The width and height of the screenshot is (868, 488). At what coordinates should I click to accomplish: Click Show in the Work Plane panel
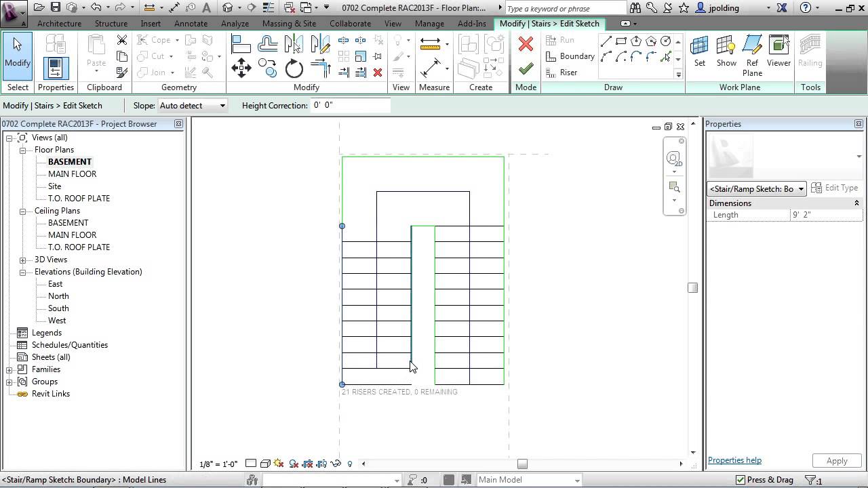click(726, 52)
